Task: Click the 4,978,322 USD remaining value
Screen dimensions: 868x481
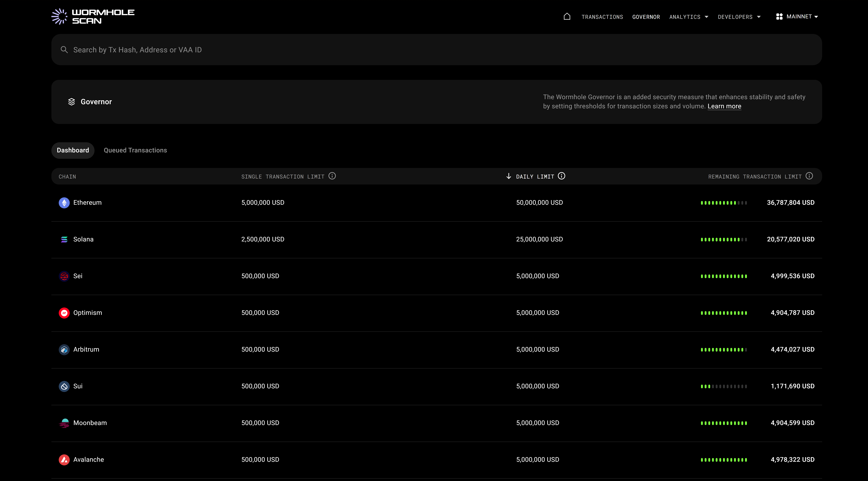Action: (793, 460)
